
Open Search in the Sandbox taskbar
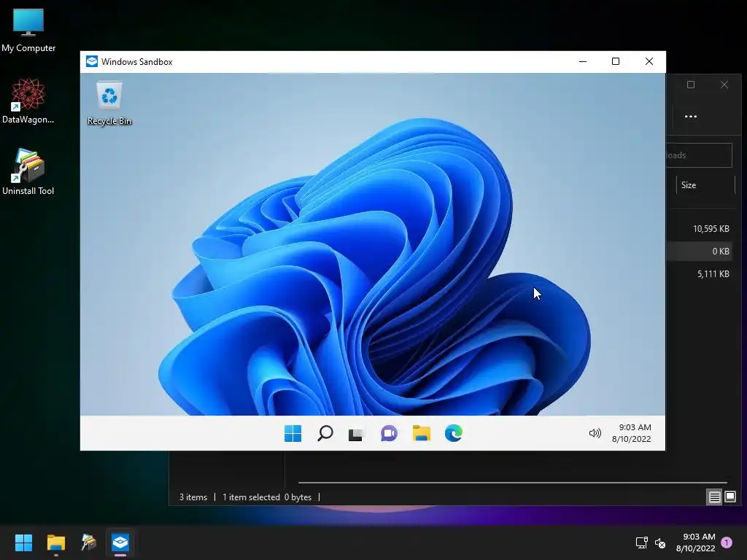tap(325, 433)
